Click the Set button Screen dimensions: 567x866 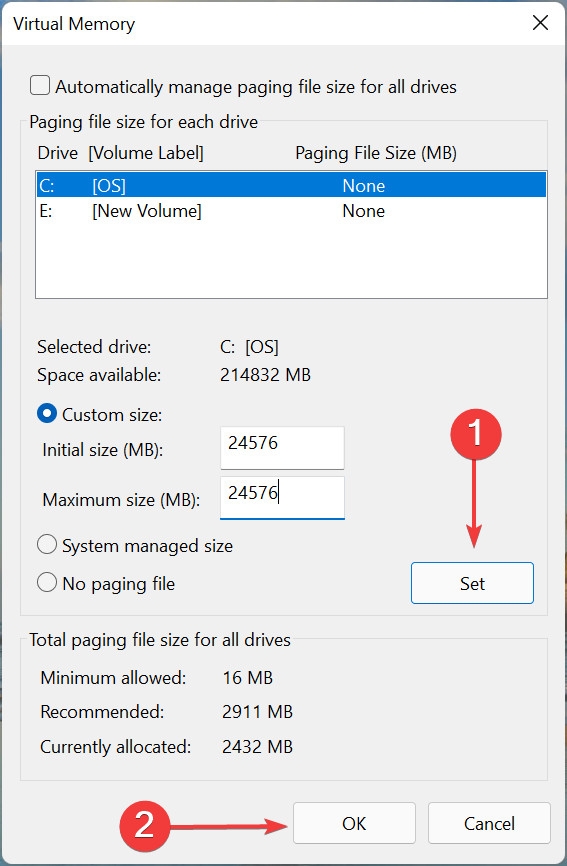(472, 583)
